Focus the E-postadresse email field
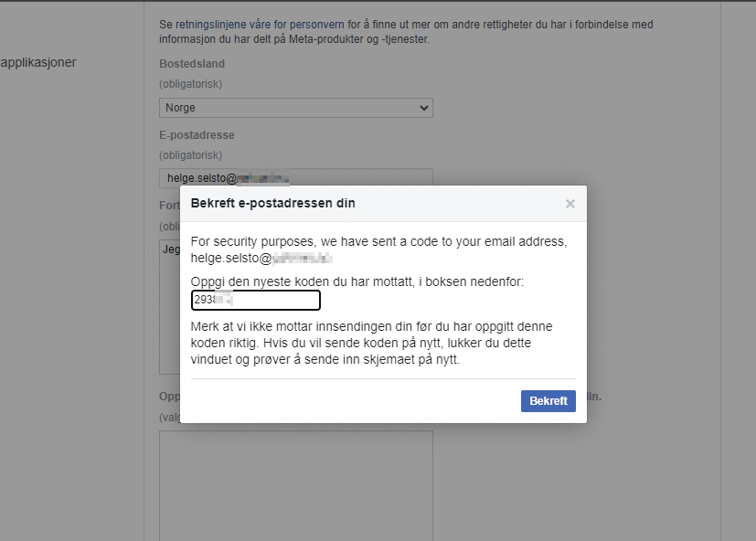 click(x=295, y=177)
